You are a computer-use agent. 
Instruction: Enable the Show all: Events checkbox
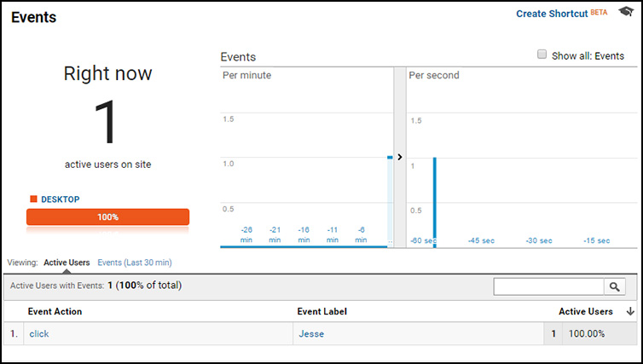pos(542,55)
